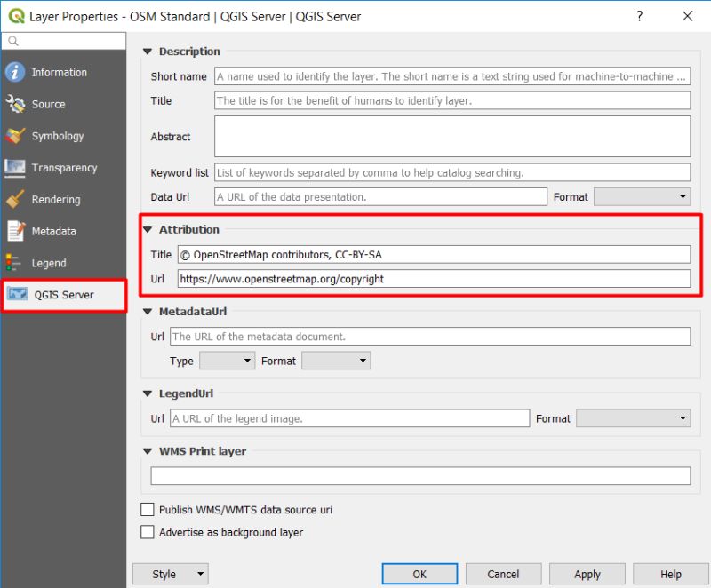This screenshot has height=588, width=711.
Task: Open the Metadata page icon
Action: click(17, 231)
